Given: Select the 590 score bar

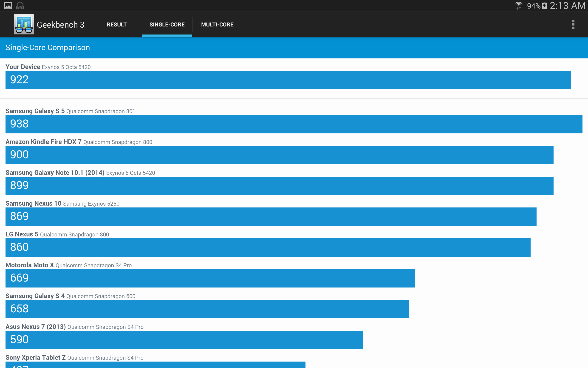Looking at the screenshot, I should (184, 340).
